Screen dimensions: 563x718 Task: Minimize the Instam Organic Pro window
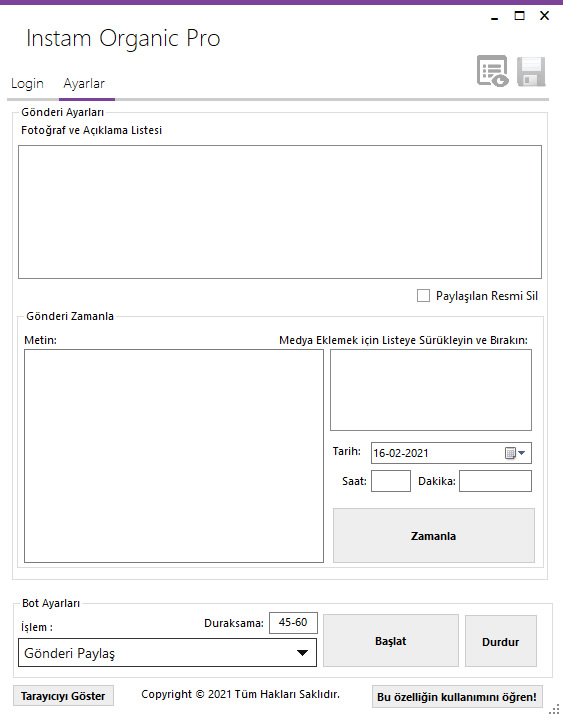point(494,17)
